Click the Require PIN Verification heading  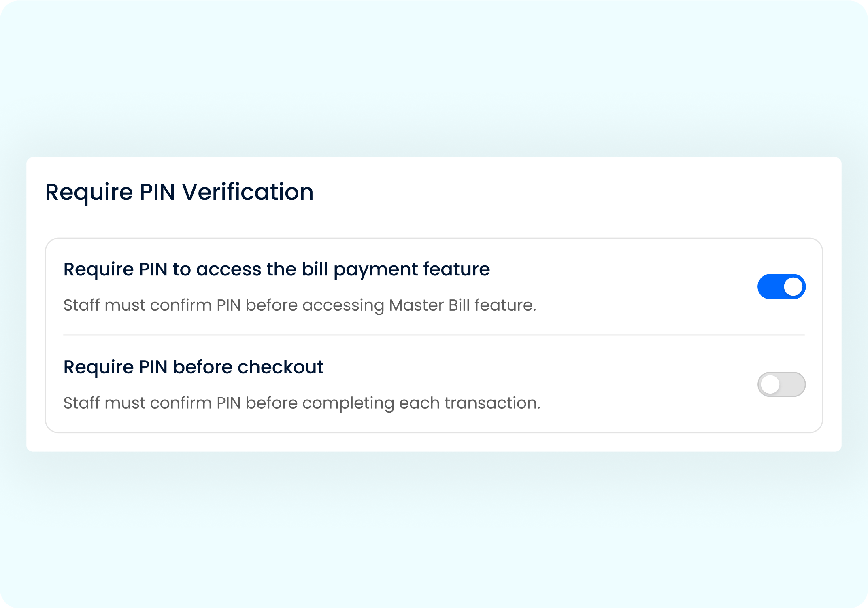[x=179, y=192]
